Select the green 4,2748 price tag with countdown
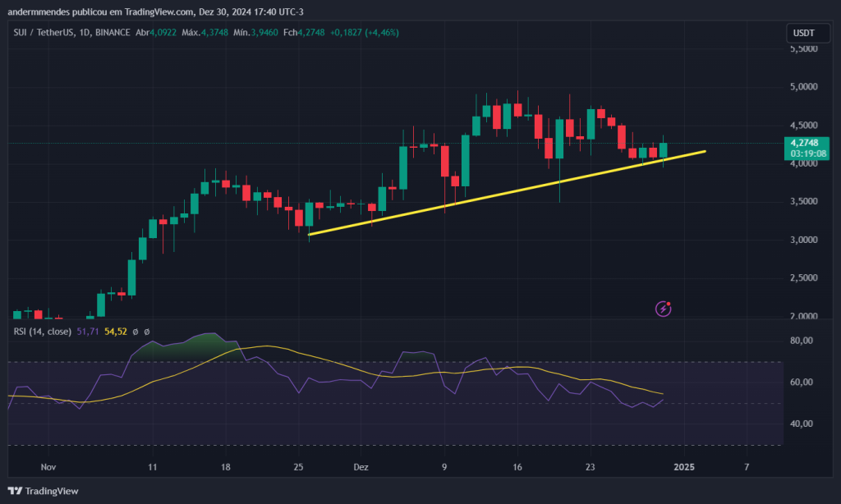841x504 pixels. tap(807, 149)
